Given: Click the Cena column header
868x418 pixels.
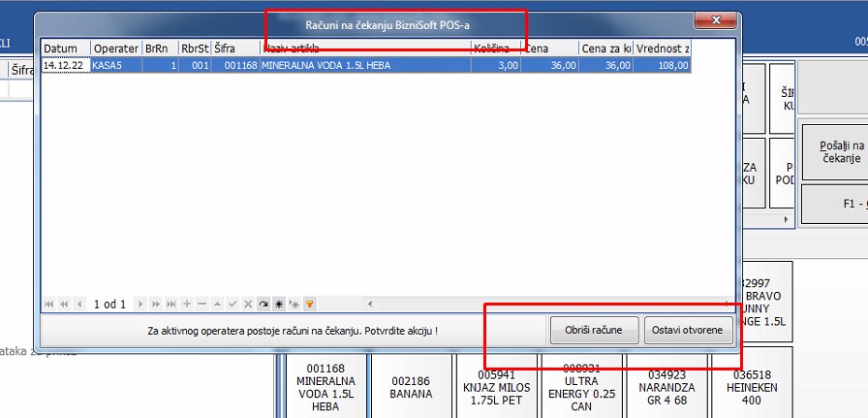Looking at the screenshot, I should click(548, 48).
